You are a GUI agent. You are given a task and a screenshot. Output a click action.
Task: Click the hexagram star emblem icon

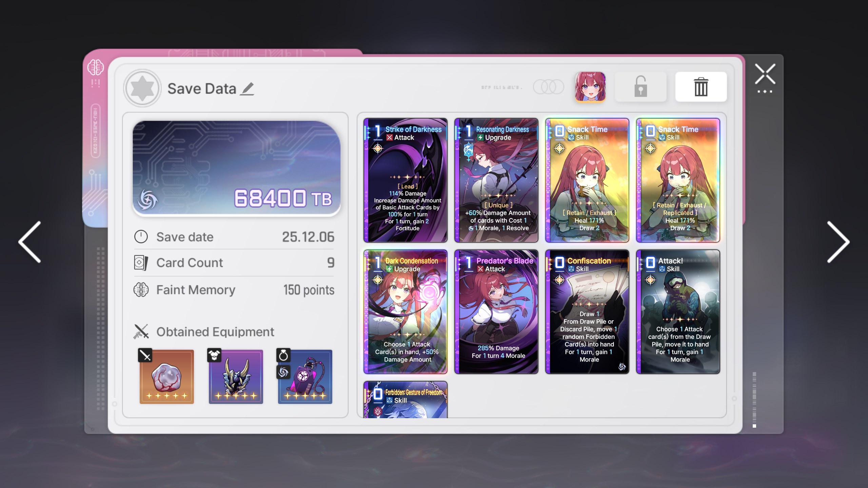click(142, 88)
